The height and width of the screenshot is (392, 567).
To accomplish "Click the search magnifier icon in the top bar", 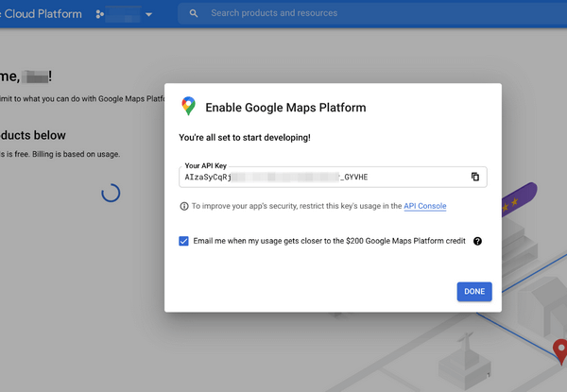I will (x=194, y=13).
